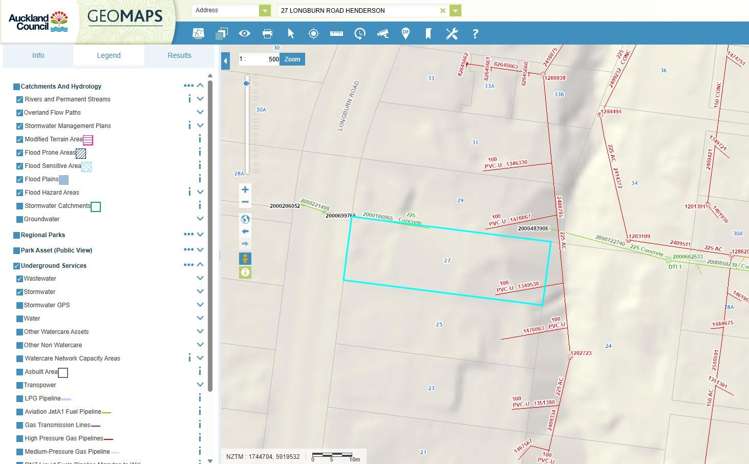749x464 pixels.
Task: Open the clock history tool
Action: tap(360, 33)
